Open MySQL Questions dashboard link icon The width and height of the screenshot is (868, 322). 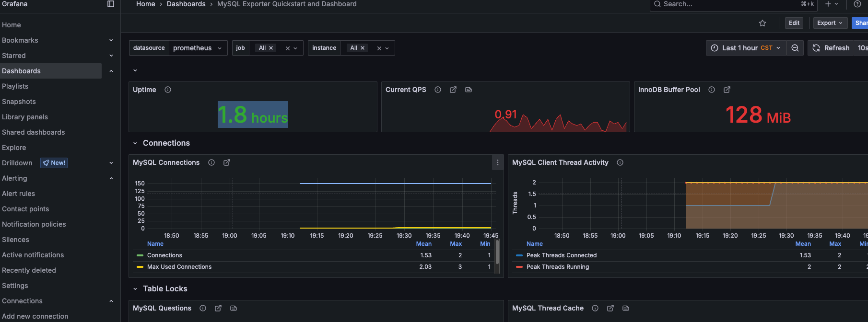click(234, 308)
